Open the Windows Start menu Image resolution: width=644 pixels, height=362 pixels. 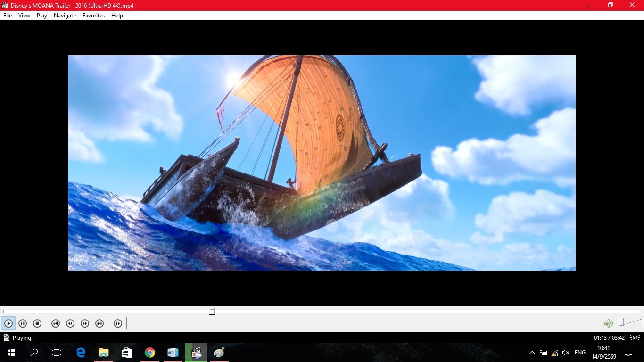(x=11, y=353)
